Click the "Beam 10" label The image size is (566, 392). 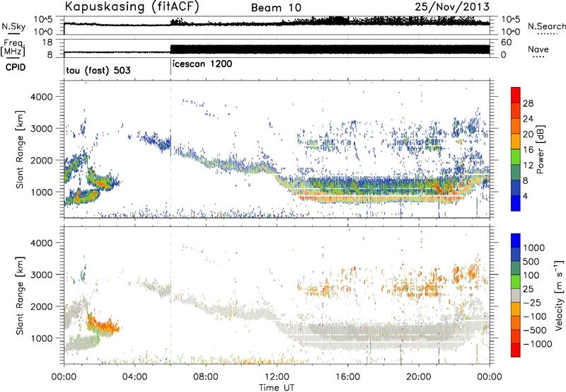[x=276, y=8]
